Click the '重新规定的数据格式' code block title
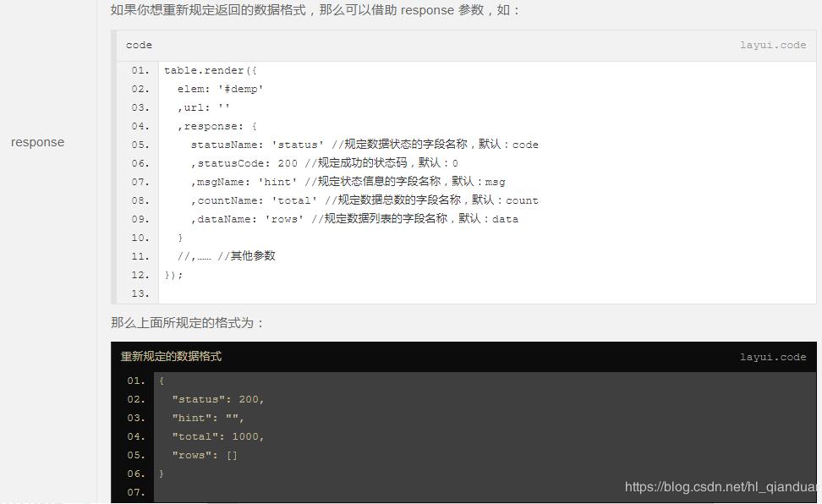Screen dimensions: 822x504 coord(172,357)
